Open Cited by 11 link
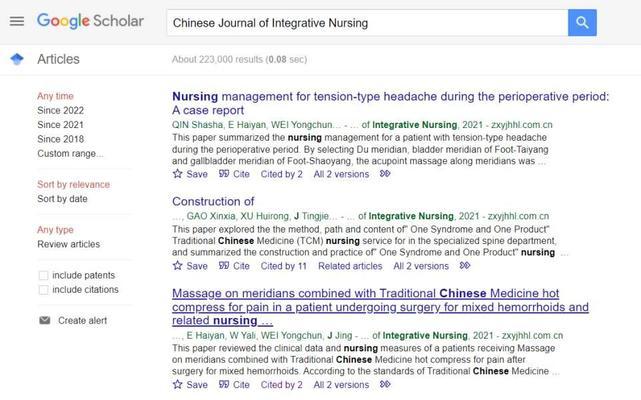641x400 pixels. click(x=284, y=266)
